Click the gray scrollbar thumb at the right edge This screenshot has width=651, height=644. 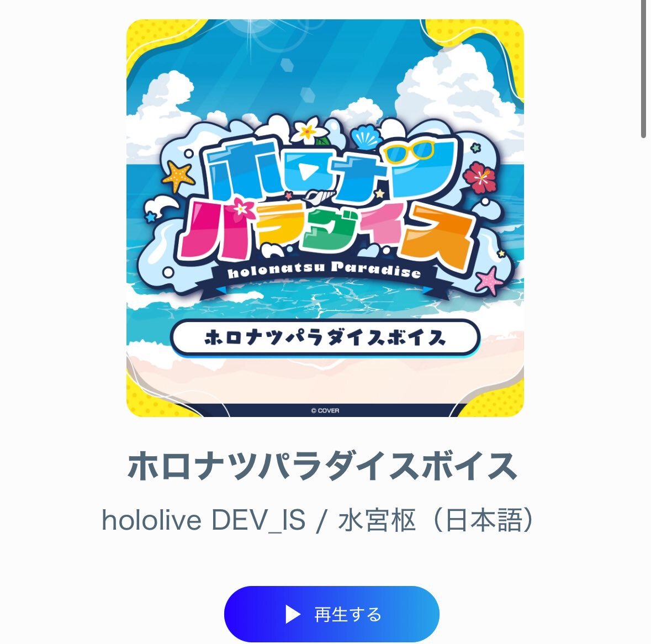[x=643, y=68]
